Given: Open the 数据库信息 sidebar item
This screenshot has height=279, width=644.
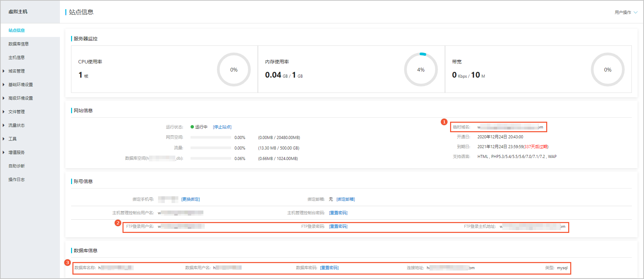Looking at the screenshot, I should click(19, 44).
